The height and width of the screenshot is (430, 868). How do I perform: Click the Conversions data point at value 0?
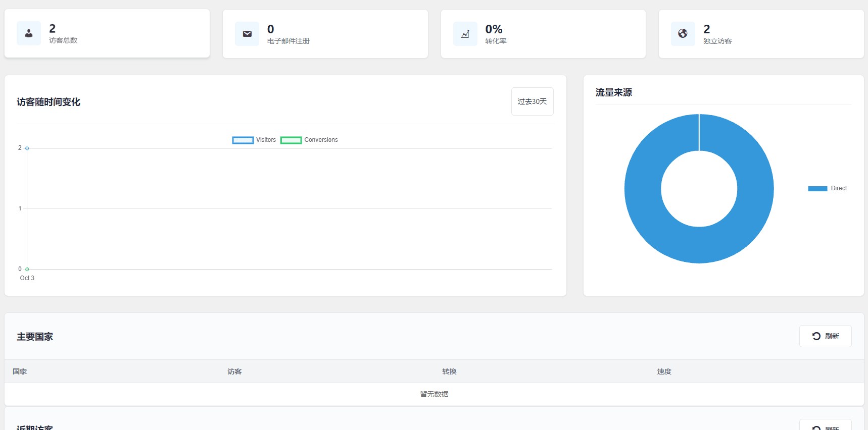pos(27,269)
